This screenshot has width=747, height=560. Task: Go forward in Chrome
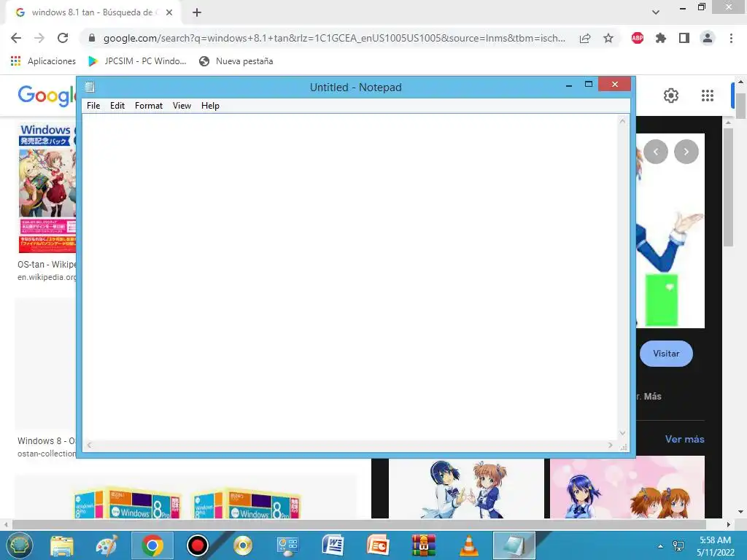tap(39, 38)
